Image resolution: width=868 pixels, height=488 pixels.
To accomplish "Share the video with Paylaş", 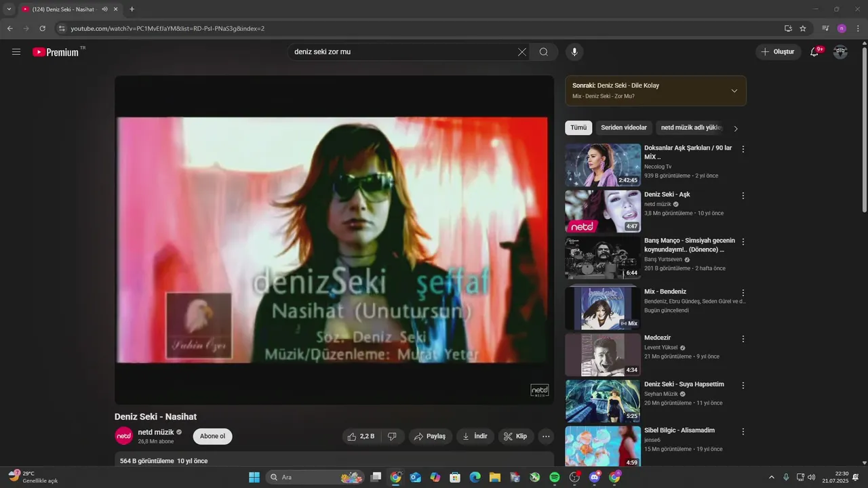I will click(x=430, y=436).
